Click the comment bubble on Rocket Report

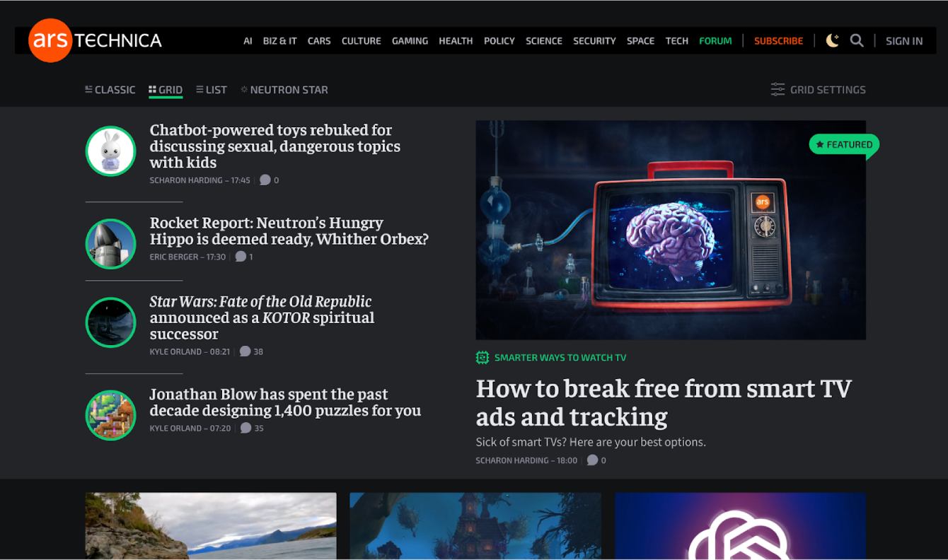pos(241,257)
